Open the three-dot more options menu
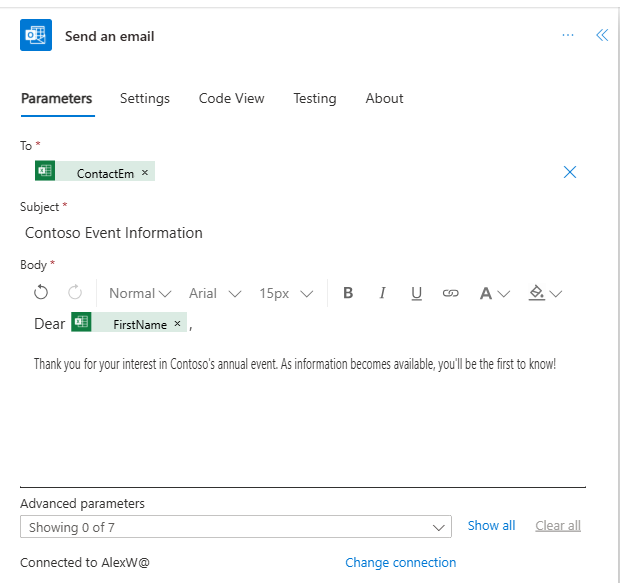This screenshot has height=583, width=620. [x=568, y=35]
